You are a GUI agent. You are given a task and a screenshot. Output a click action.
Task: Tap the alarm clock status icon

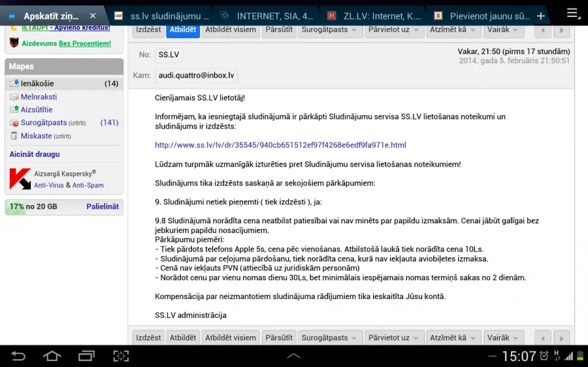pyautogui.click(x=544, y=356)
